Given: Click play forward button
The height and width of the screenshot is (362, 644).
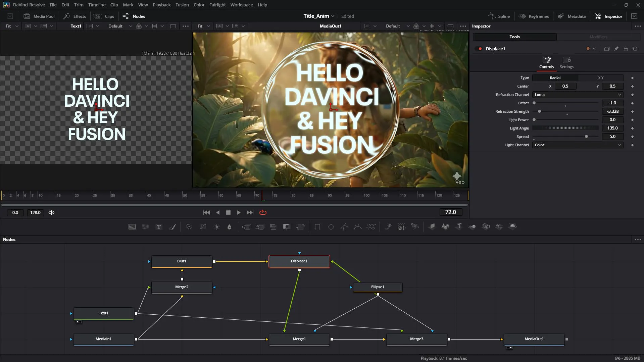Looking at the screenshot, I should [239, 213].
